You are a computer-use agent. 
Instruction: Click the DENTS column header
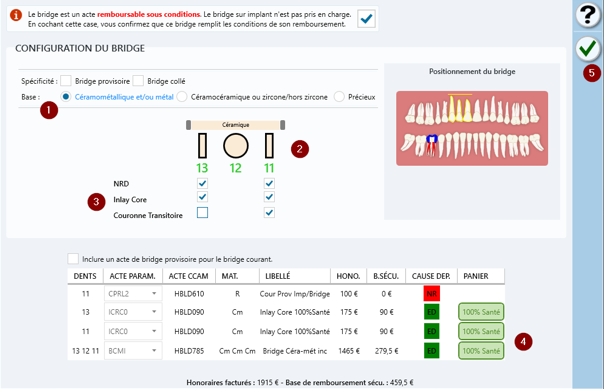[85, 276]
